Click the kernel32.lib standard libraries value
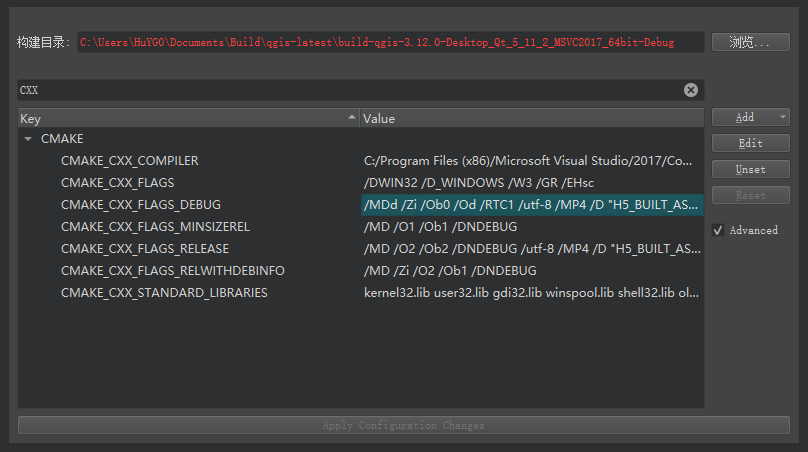The width and height of the screenshot is (808, 452). coord(531,293)
